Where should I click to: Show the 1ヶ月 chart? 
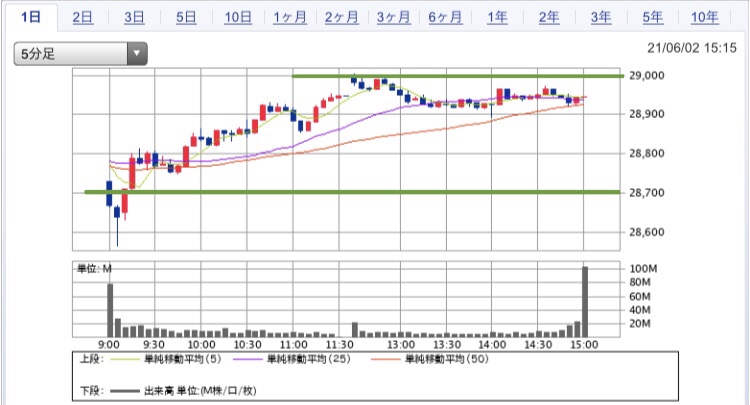[290, 18]
